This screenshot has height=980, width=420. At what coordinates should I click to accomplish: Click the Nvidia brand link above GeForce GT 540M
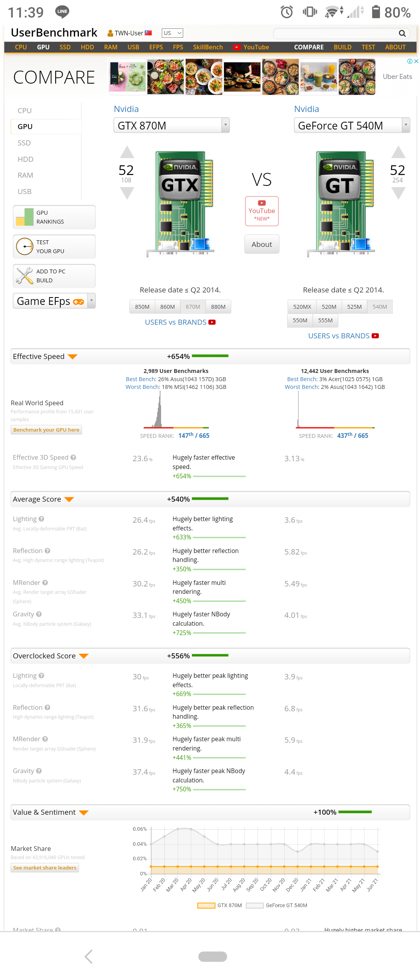click(x=306, y=109)
